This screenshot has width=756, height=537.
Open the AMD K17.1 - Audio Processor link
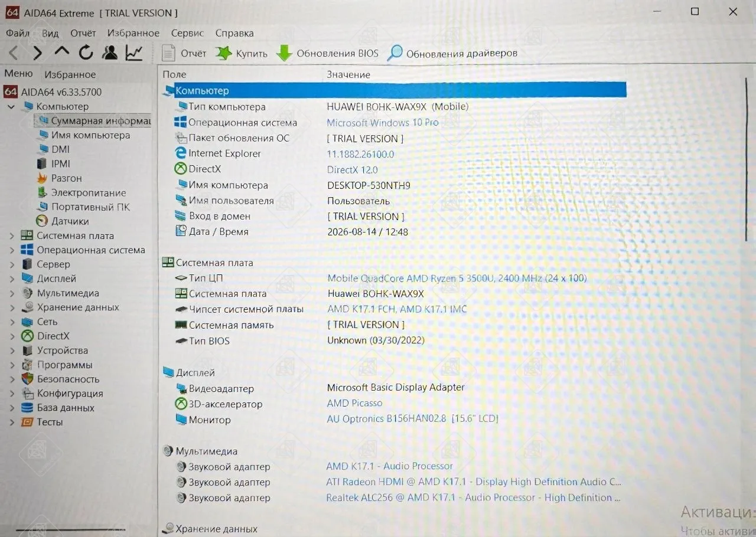tap(390, 466)
